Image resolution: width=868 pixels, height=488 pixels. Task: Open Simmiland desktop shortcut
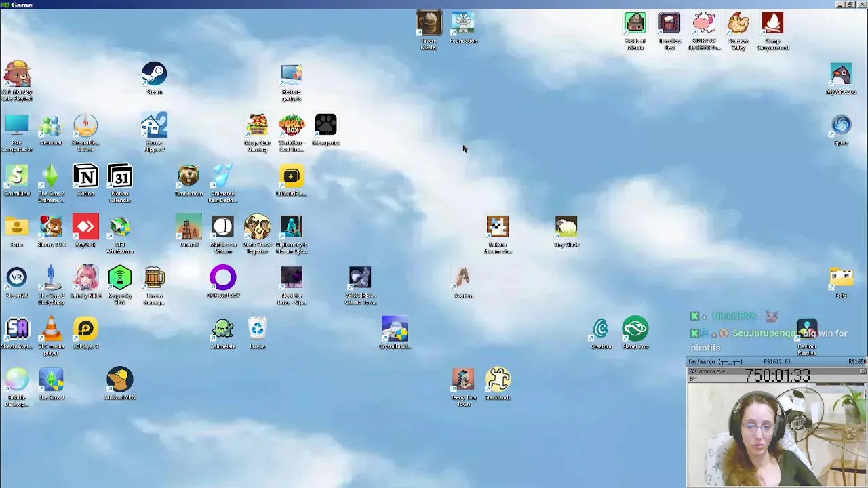click(x=17, y=176)
